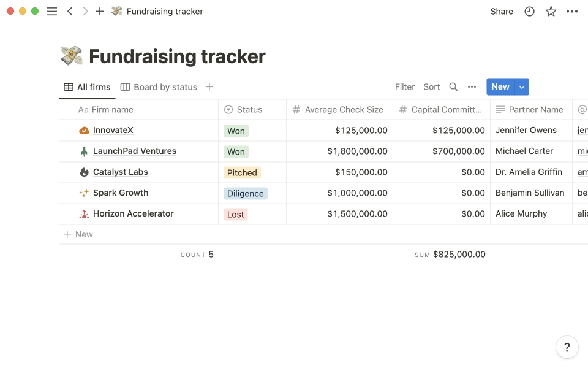588x368 pixels.
Task: Click the search magnifier in the toolbar
Action: pos(453,87)
